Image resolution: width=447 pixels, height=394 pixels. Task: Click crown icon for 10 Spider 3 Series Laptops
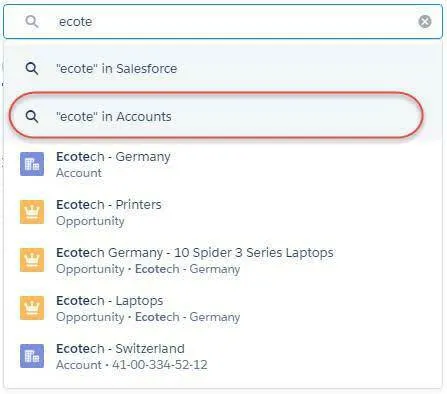pyautogui.click(x=32, y=260)
